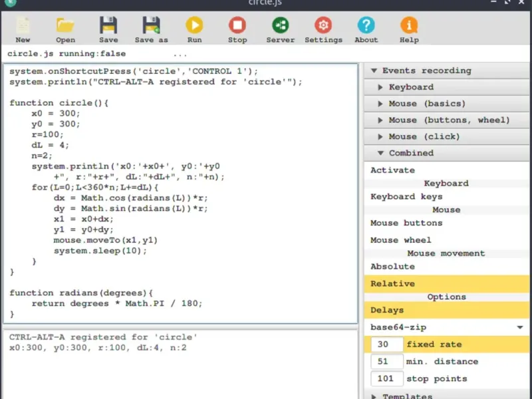The height and width of the screenshot is (399, 532).
Task: Click the code line 'r=100;'
Action: pyautogui.click(x=47, y=134)
